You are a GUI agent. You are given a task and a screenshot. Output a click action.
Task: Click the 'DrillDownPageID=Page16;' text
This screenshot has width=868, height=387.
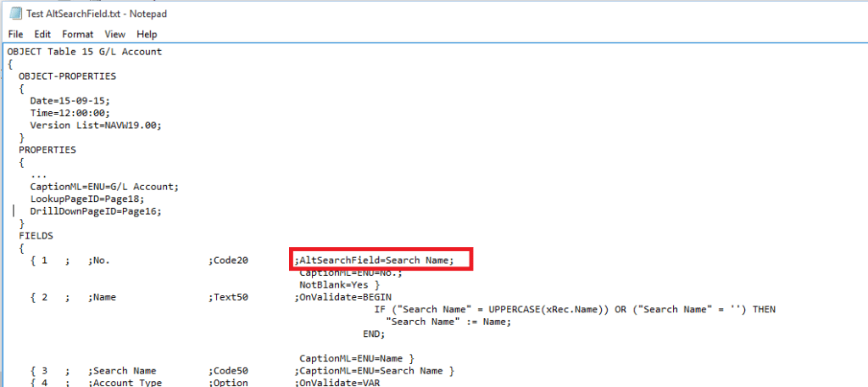pyautogui.click(x=95, y=211)
